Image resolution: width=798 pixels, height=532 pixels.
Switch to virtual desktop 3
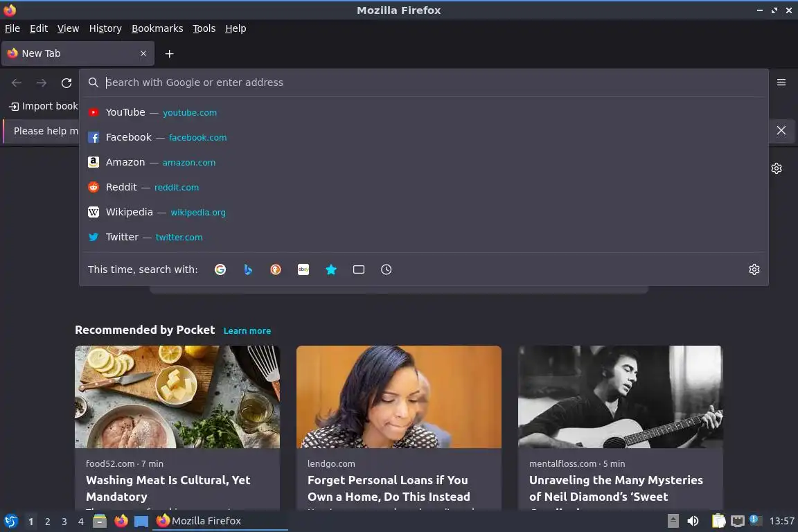(x=64, y=522)
